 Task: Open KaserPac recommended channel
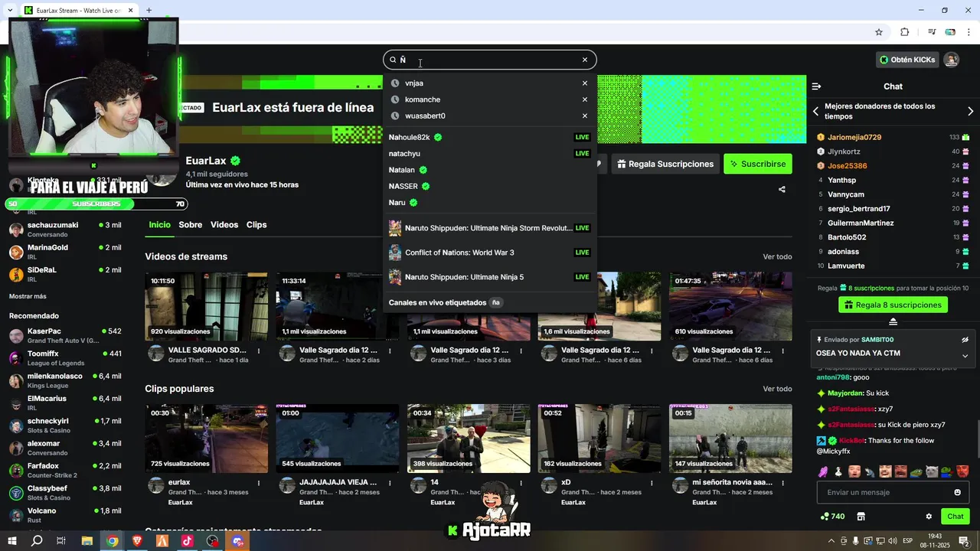point(65,335)
